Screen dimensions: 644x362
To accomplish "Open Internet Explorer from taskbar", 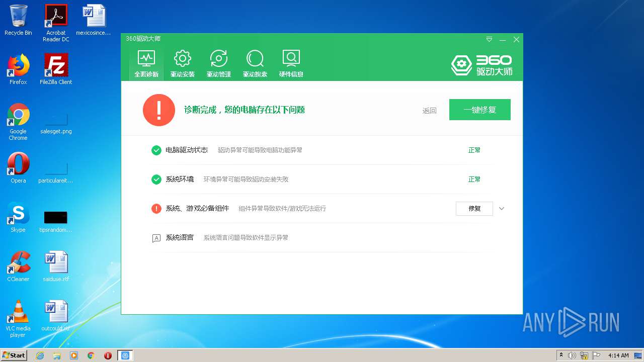I will click(40, 355).
